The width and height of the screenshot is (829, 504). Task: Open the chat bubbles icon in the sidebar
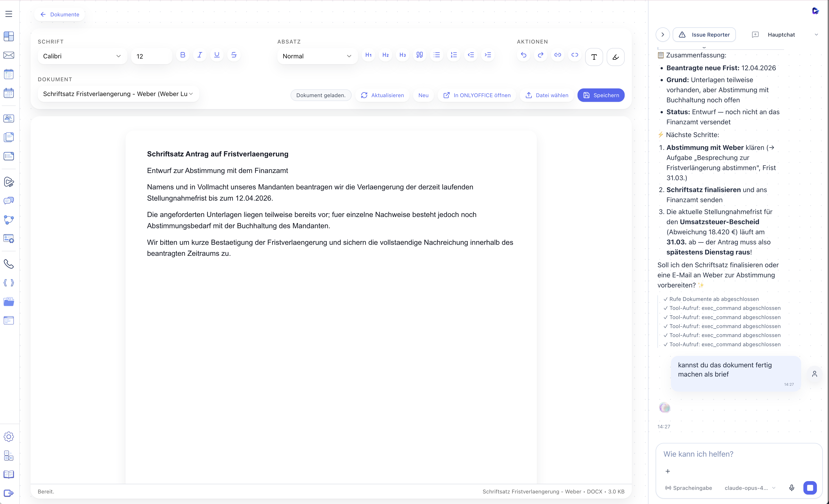[x=9, y=201]
